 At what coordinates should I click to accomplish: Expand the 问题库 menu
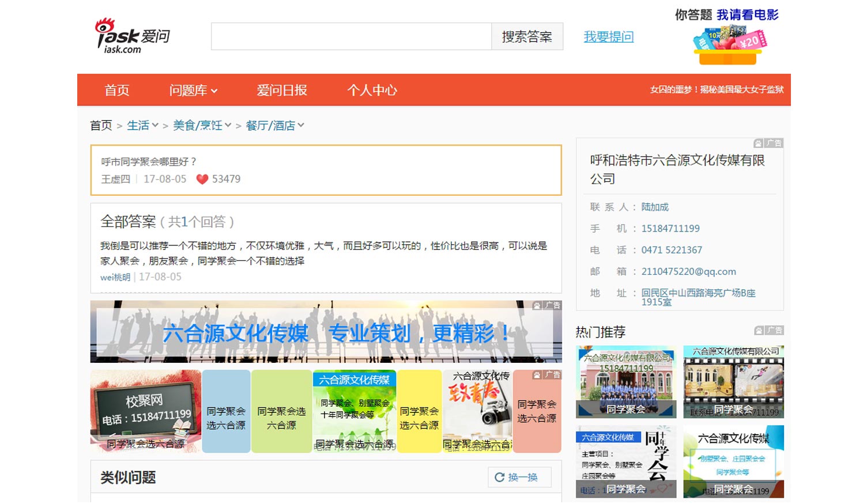pos(193,90)
